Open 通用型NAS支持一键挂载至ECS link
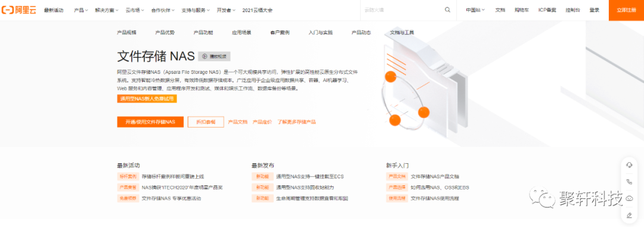The width and height of the screenshot is (644, 227). click(310, 176)
